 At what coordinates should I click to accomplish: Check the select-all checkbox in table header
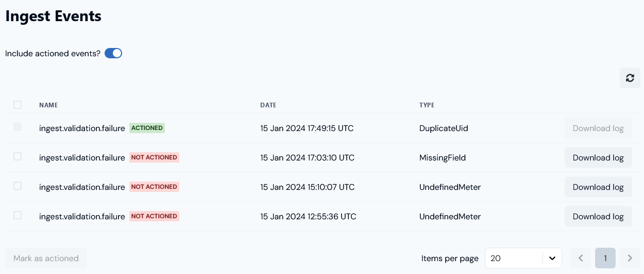18,105
